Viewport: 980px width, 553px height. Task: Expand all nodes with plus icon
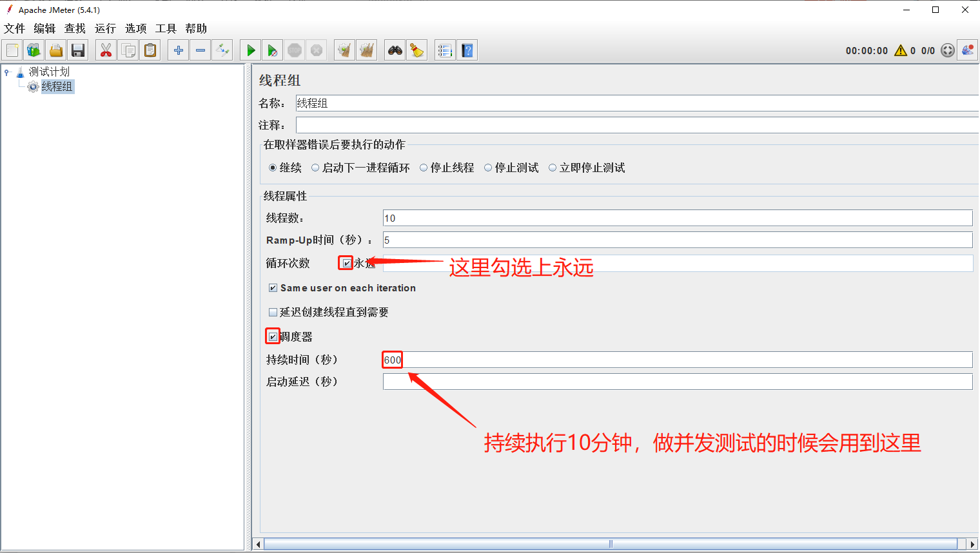point(179,50)
